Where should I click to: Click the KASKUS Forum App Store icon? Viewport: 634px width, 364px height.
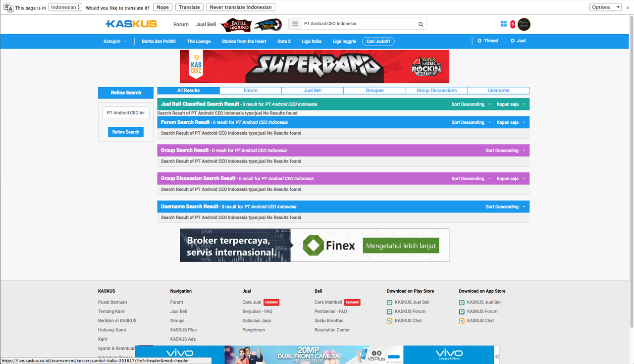pos(462,312)
